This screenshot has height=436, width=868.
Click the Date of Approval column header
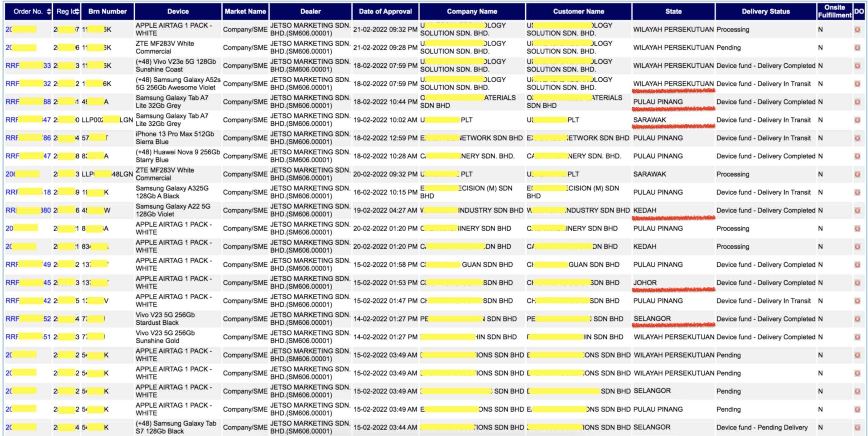(x=385, y=12)
